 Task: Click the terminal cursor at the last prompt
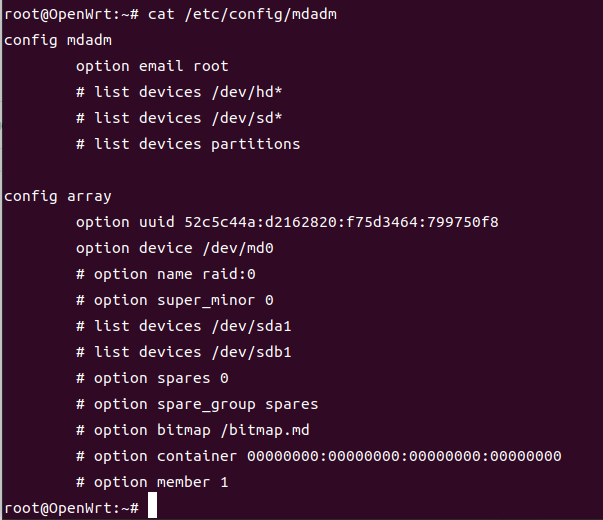153,508
